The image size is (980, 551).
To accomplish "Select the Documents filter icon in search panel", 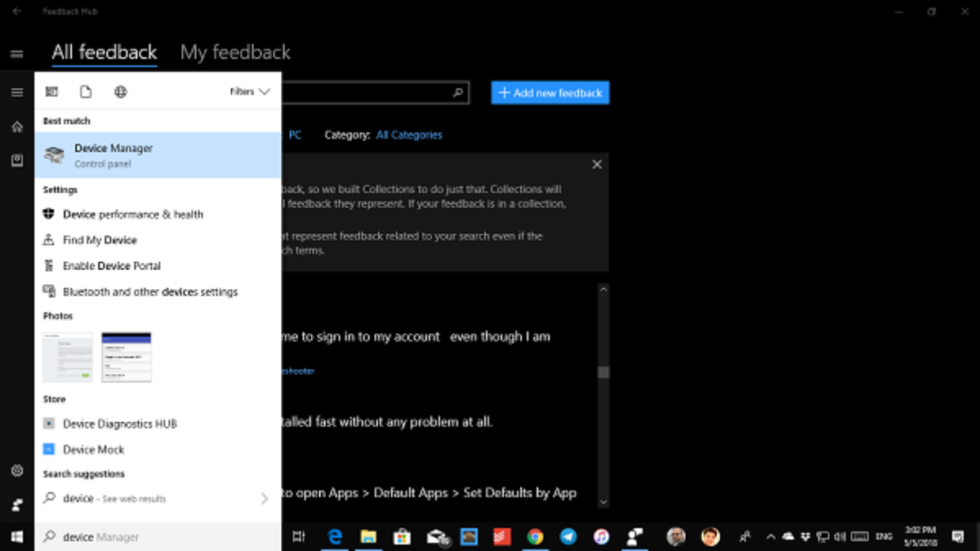I will click(86, 91).
